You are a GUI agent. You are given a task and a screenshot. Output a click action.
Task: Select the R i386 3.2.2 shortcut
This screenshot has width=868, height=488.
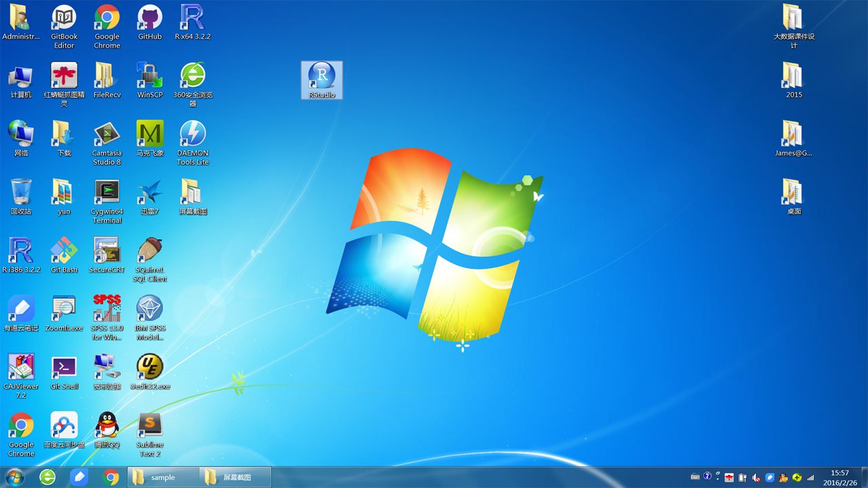pyautogui.click(x=21, y=256)
